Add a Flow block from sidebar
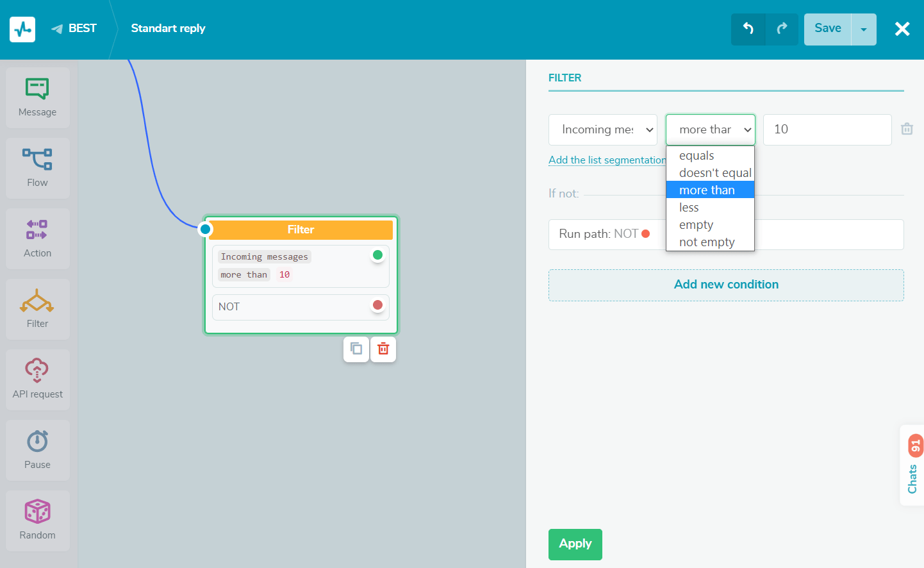Viewport: 924px width, 568px height. pos(38,168)
